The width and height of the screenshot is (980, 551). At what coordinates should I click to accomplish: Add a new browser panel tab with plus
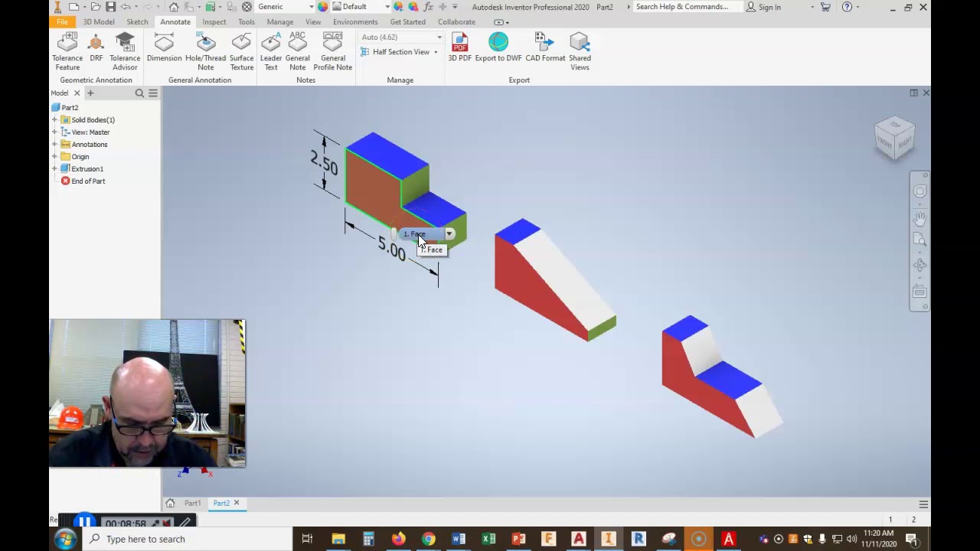[90, 93]
